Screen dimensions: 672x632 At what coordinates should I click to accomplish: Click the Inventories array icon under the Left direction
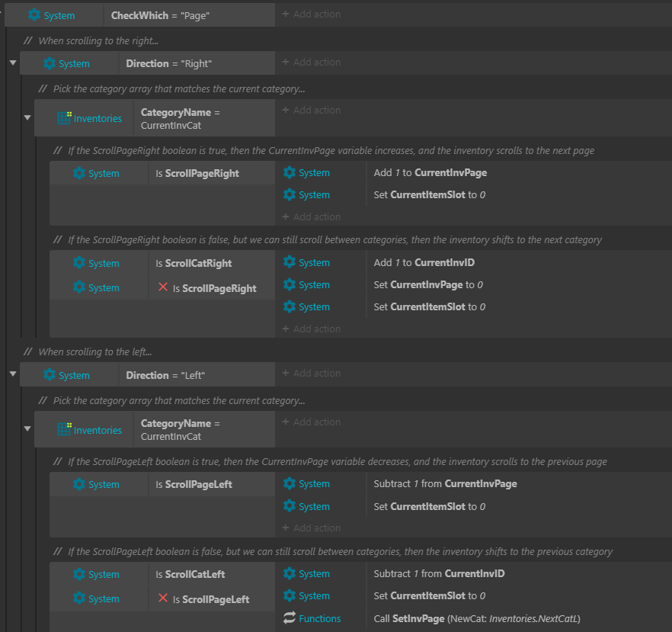(x=64, y=430)
